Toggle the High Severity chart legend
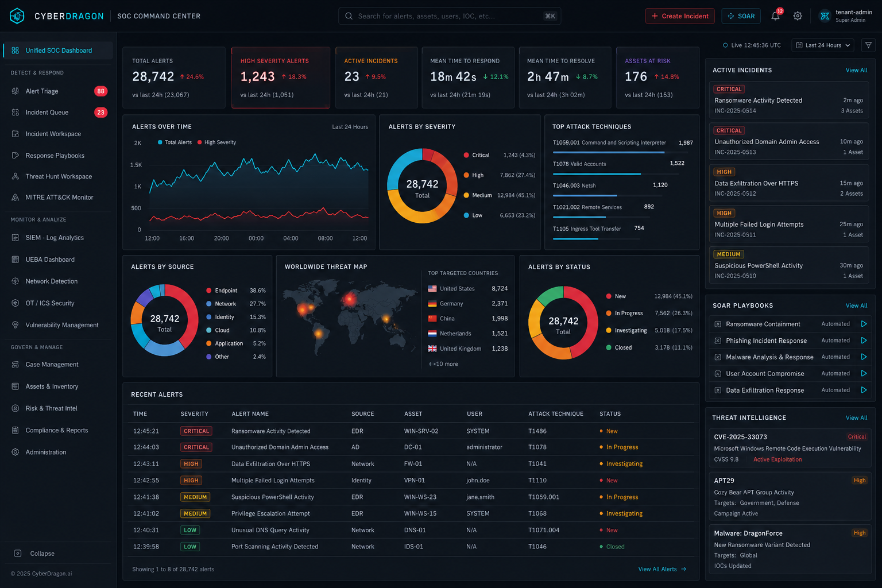The image size is (882, 588). 216,142
